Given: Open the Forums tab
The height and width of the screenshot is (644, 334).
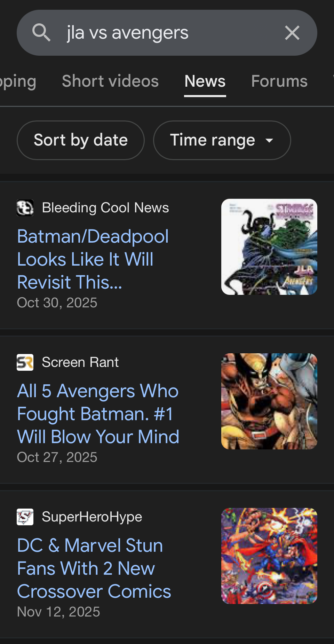Looking at the screenshot, I should pyautogui.click(x=279, y=81).
